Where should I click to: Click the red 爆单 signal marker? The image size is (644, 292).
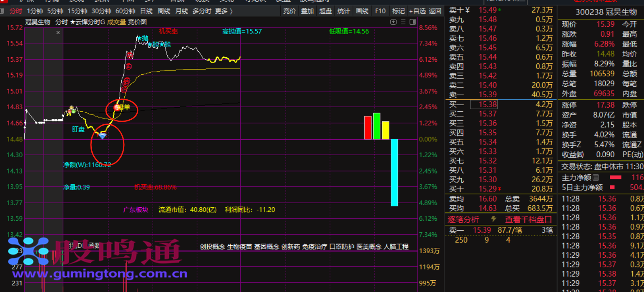pyautogui.click(x=117, y=108)
